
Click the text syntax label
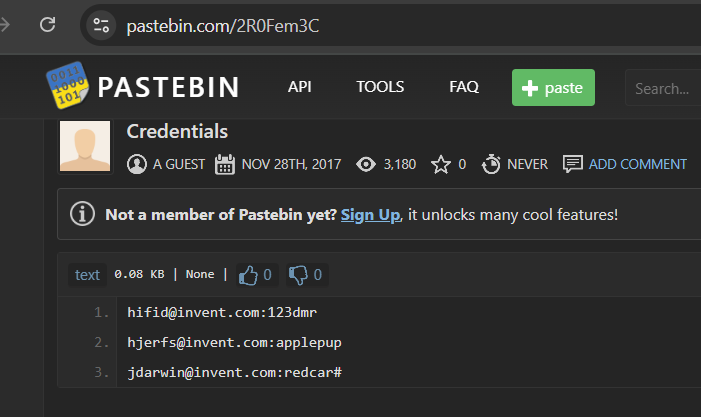tap(87, 275)
